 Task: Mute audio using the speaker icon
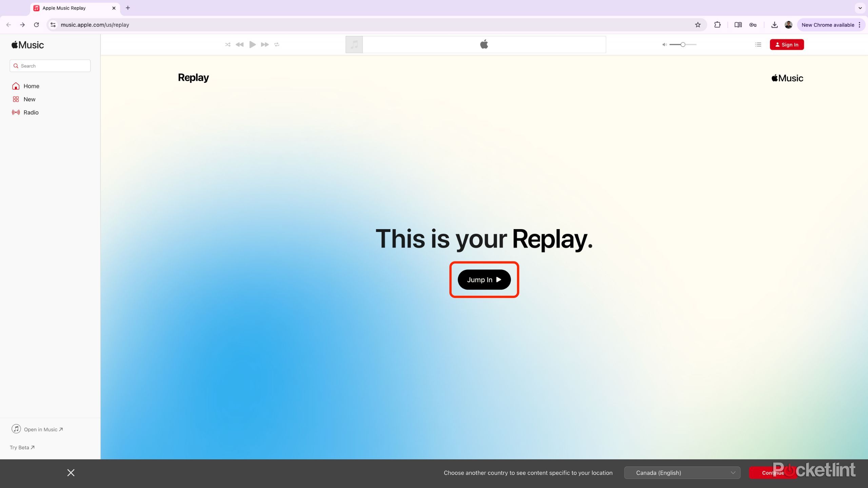(664, 44)
